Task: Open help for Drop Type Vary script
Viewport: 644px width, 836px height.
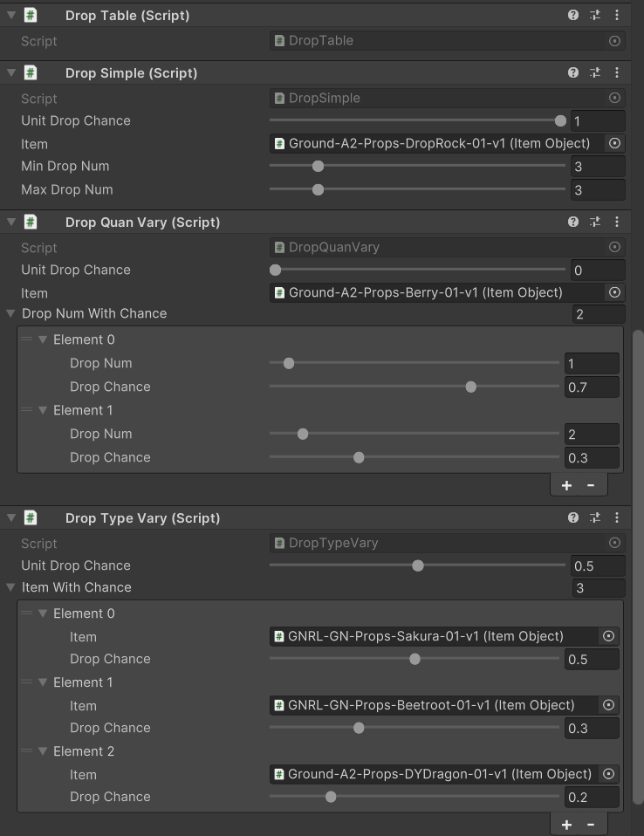Action: click(573, 517)
